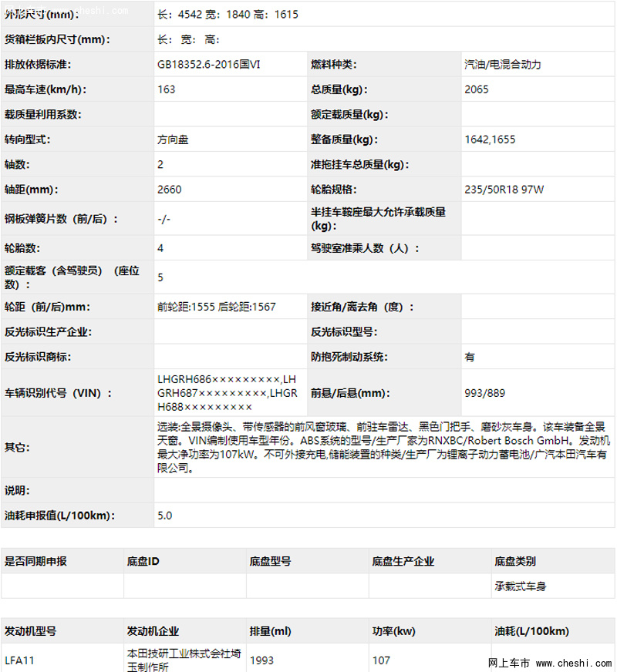Viewport: 617px width, 672px height.
Task: Select the 发动机企业 column header
Action: [x=153, y=631]
